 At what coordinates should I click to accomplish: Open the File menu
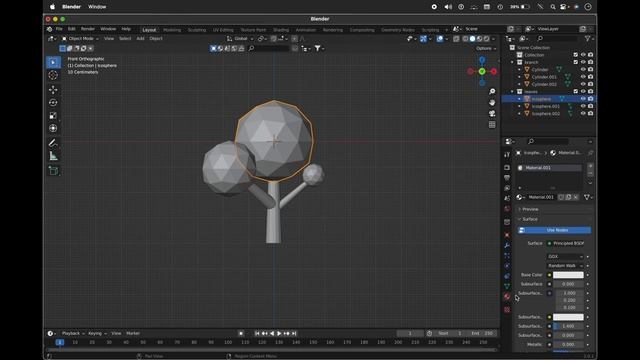pos(59,29)
